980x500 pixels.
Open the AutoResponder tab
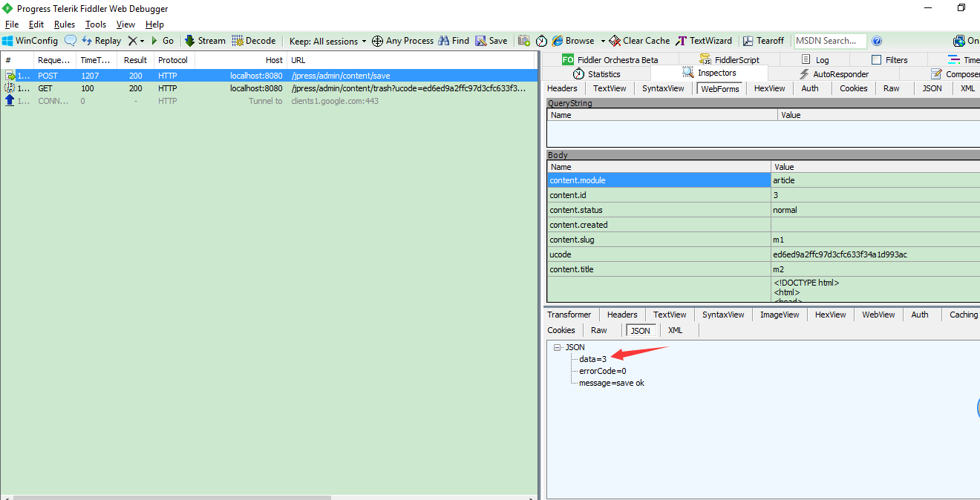coord(833,74)
